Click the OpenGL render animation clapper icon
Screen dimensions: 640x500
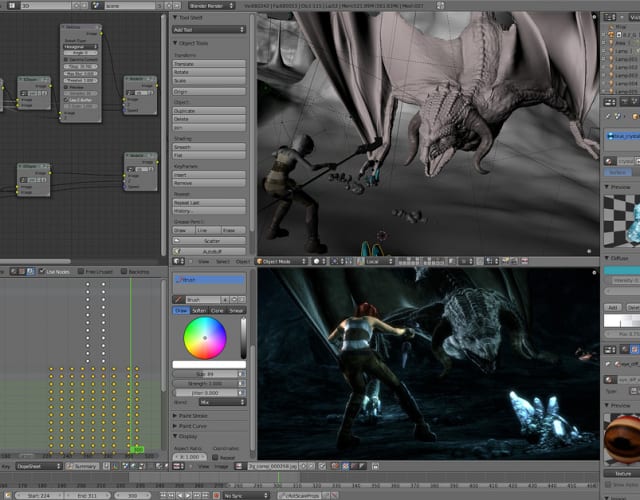point(514,261)
